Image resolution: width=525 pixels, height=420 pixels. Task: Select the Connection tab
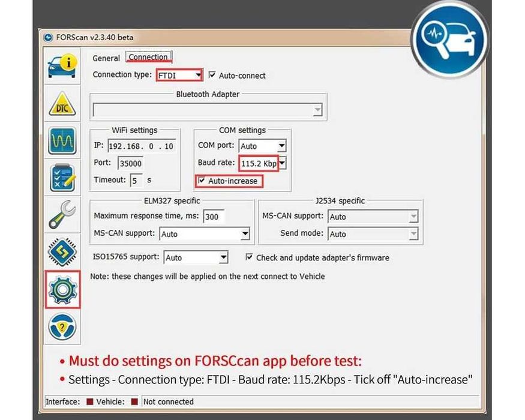point(148,57)
